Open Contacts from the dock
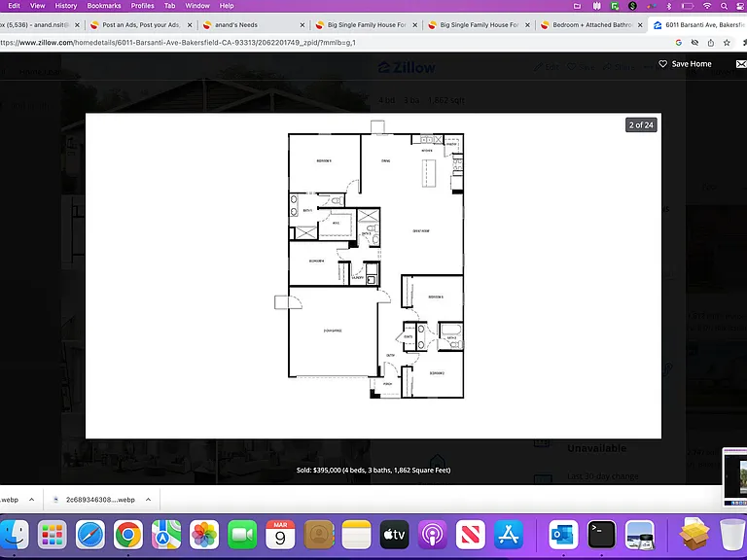 point(318,535)
